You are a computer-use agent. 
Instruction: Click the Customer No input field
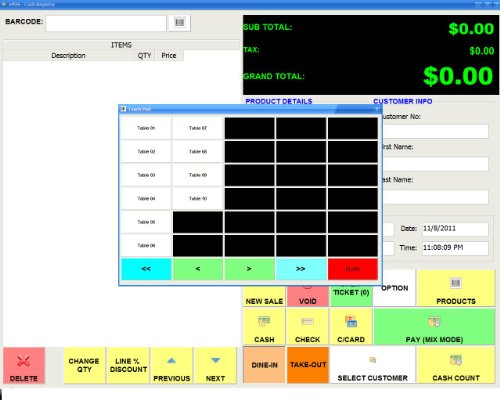[435, 132]
